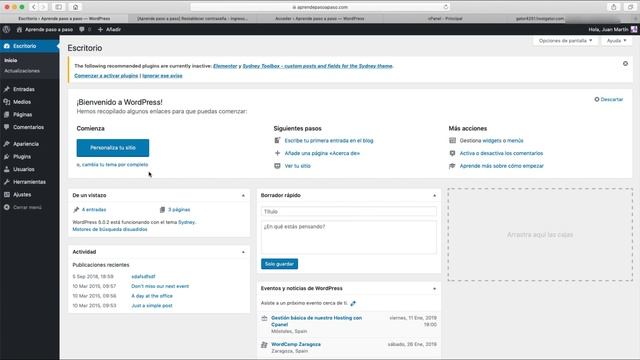The height and width of the screenshot is (360, 640).
Task: Collapse Eventos y noticias de WordPress panel
Action: point(434,289)
